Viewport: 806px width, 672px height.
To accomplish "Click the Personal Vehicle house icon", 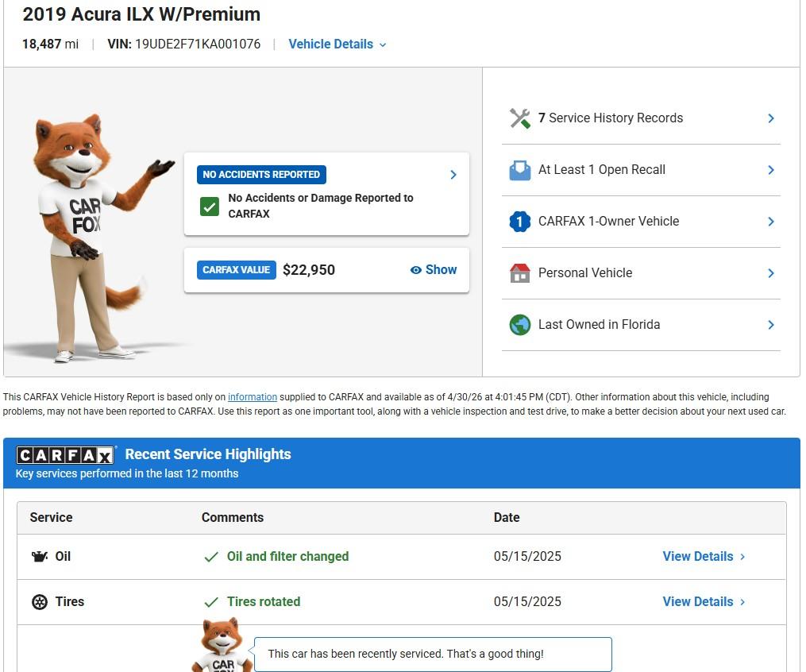I will 519,273.
